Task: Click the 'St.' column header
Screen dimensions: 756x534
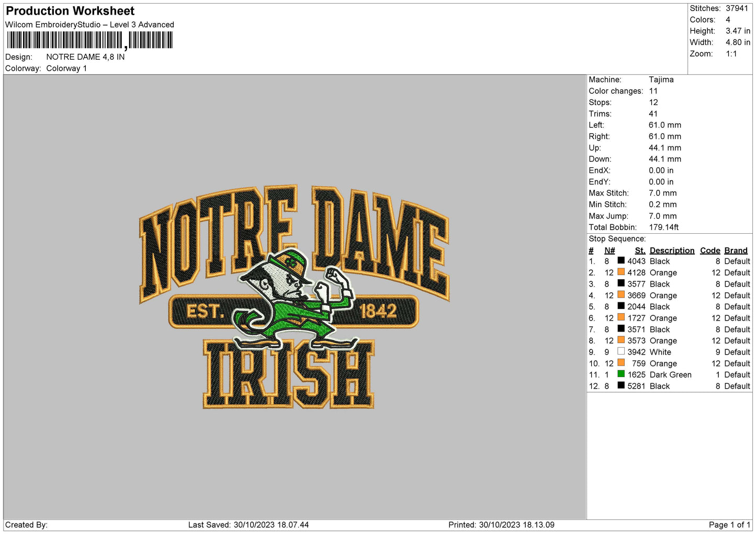Action: pyautogui.click(x=640, y=251)
